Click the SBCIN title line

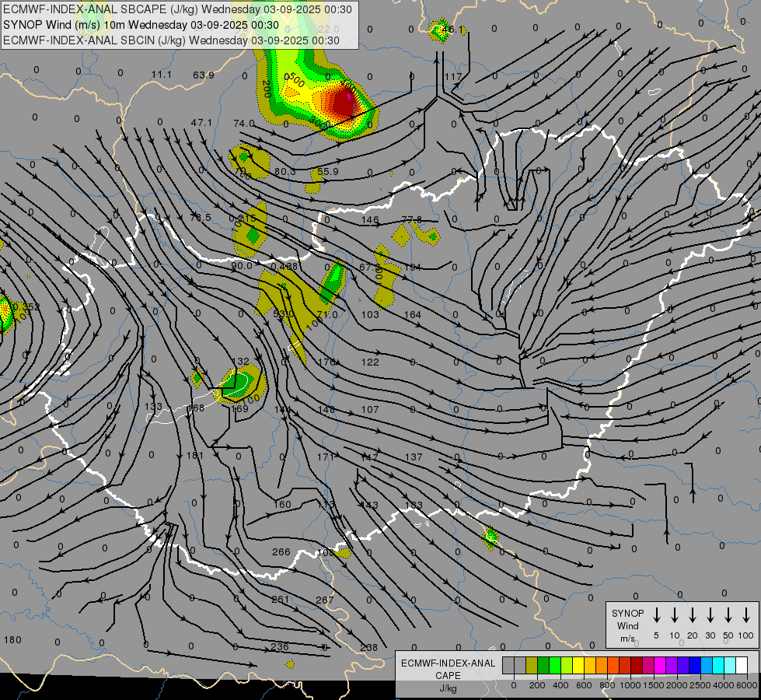tap(171, 40)
